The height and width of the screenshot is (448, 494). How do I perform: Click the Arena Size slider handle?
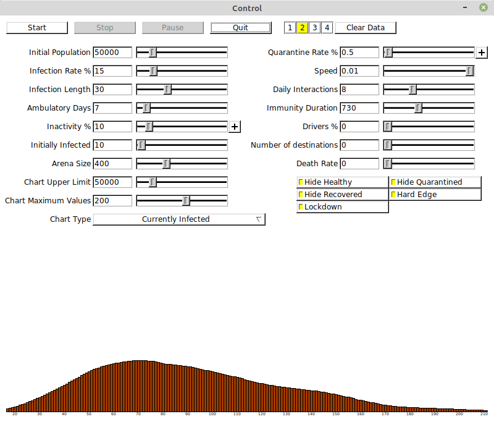point(166,164)
